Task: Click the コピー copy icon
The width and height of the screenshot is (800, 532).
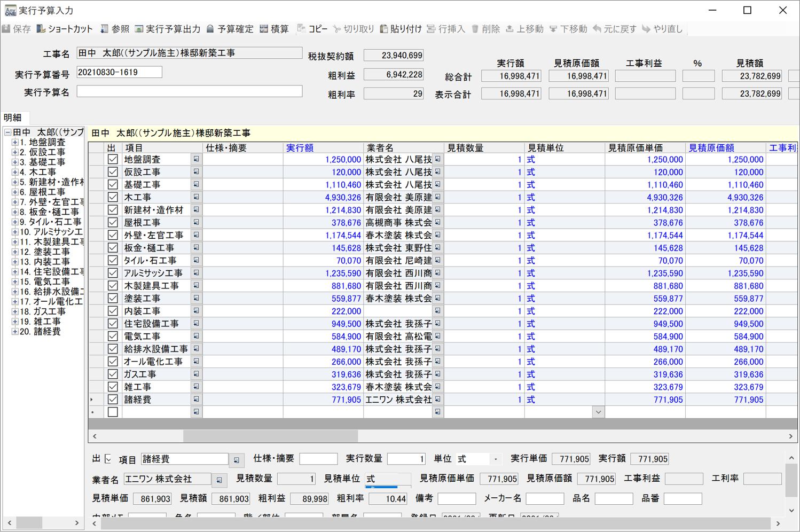Action: [x=301, y=29]
